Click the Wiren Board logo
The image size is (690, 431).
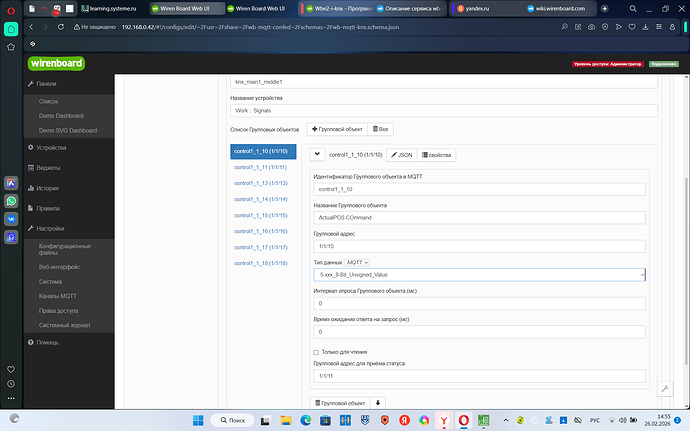[x=56, y=63]
